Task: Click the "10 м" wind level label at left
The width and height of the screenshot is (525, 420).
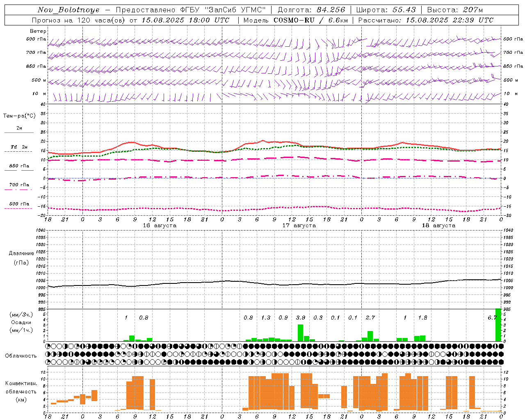Action: 39,94
